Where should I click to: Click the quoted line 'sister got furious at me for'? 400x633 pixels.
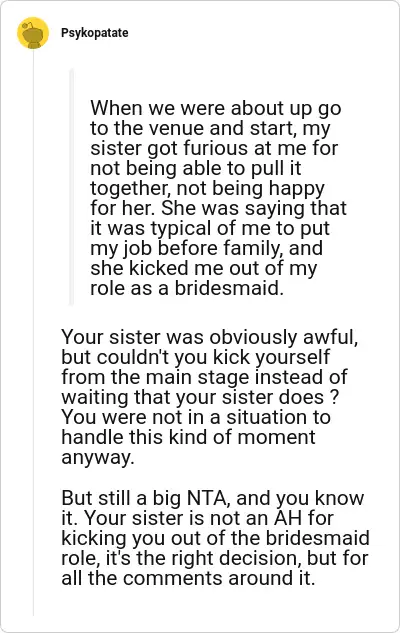[x=214, y=148]
